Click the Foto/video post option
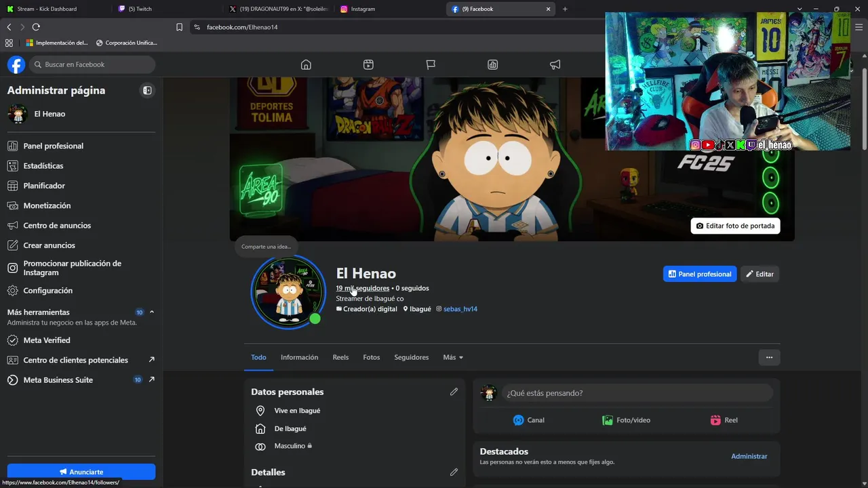The image size is (868, 488). pos(627,420)
